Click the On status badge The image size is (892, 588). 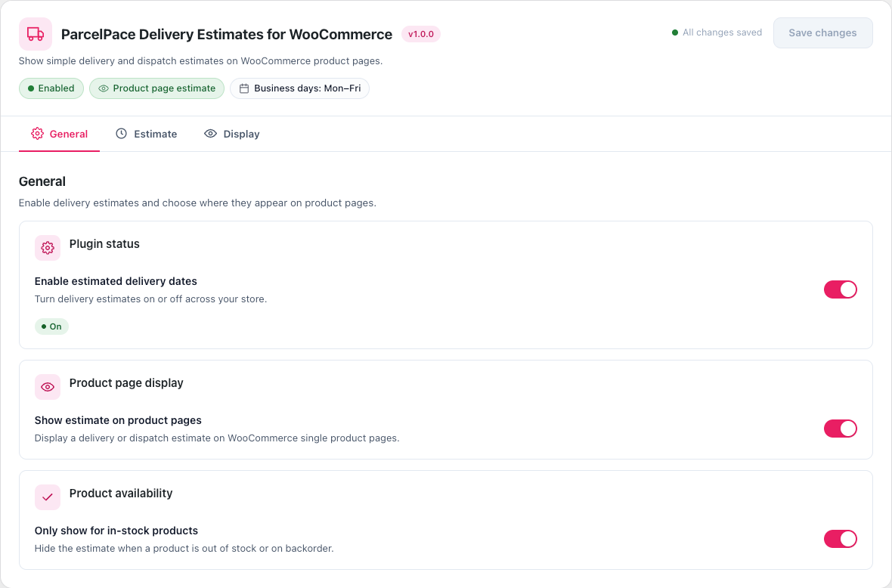click(x=51, y=326)
